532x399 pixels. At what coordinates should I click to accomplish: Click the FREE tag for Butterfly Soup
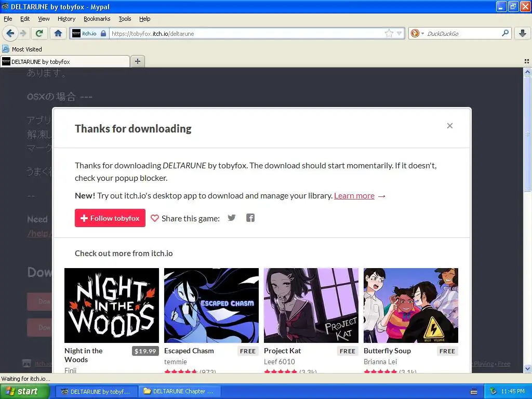(447, 351)
